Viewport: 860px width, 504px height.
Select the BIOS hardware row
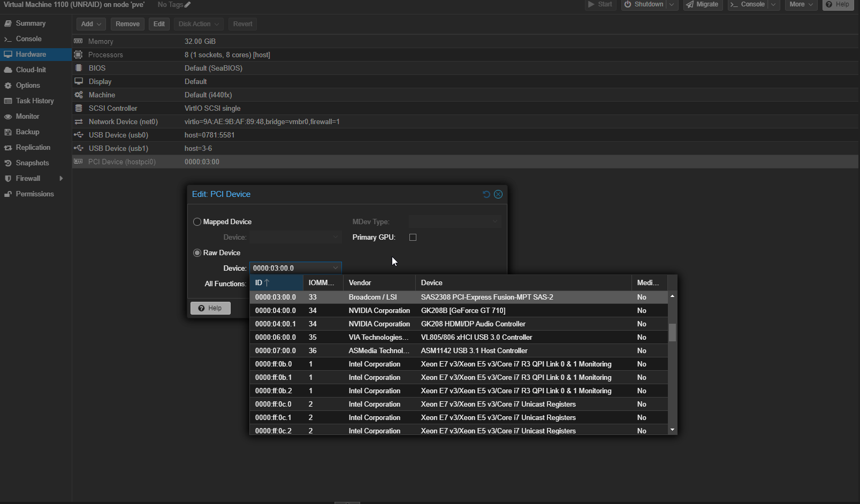[x=466, y=68]
